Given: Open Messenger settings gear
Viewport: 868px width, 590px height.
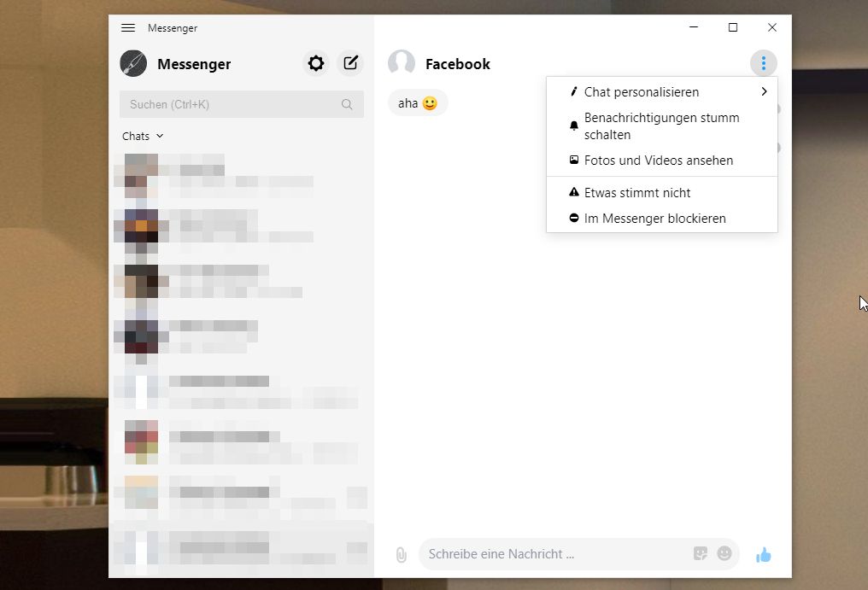Looking at the screenshot, I should coord(316,63).
